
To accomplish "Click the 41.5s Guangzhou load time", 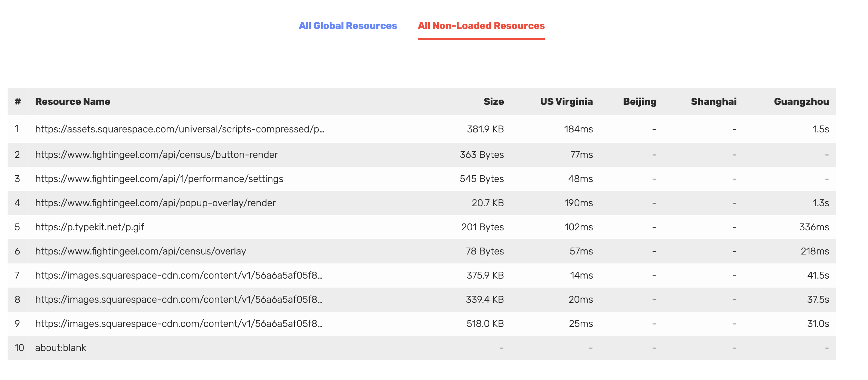I will [818, 276].
